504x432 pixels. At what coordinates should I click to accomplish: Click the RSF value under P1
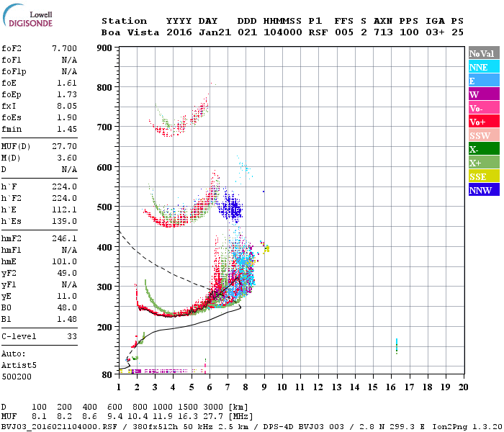point(318,32)
